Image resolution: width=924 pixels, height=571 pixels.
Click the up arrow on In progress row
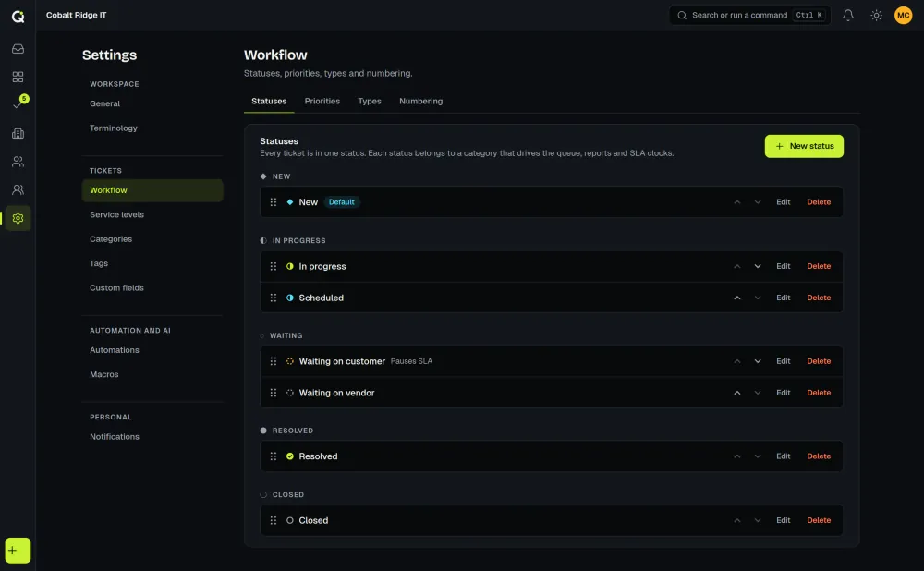coord(737,266)
